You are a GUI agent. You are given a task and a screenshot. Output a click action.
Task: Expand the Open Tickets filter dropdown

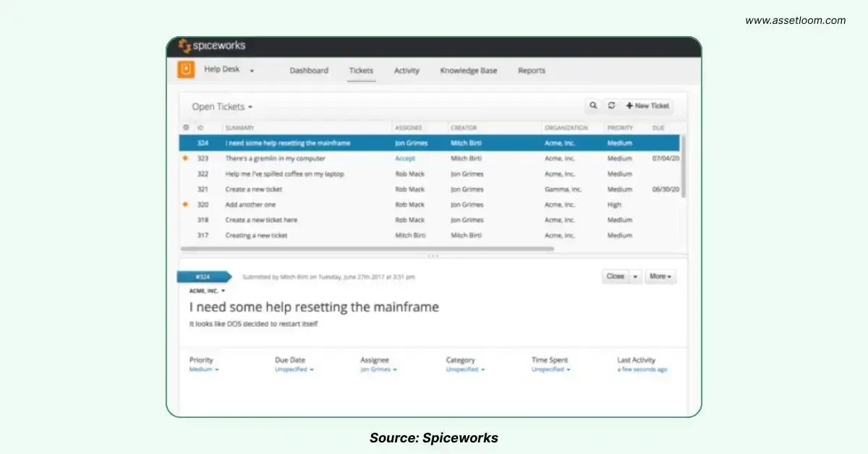(x=222, y=107)
